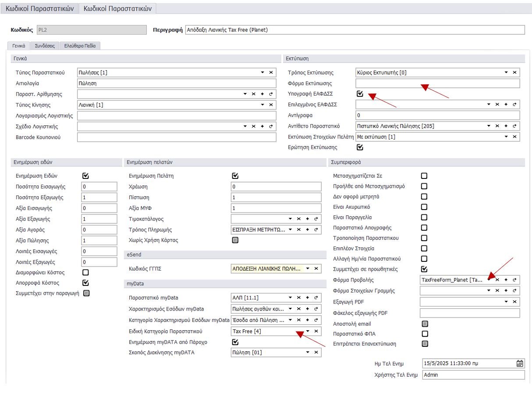Enable the Είναι Ακυρωτικό checkbox
532x403 pixels.
pos(424,207)
